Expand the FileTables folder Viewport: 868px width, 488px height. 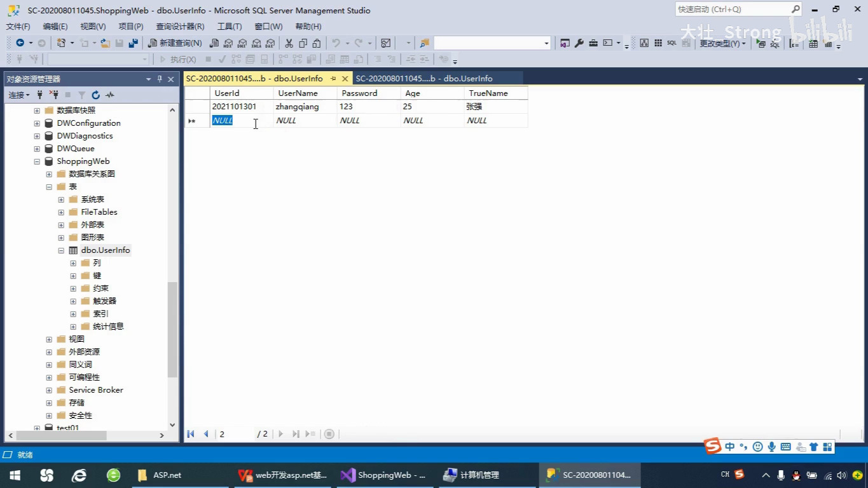(61, 212)
